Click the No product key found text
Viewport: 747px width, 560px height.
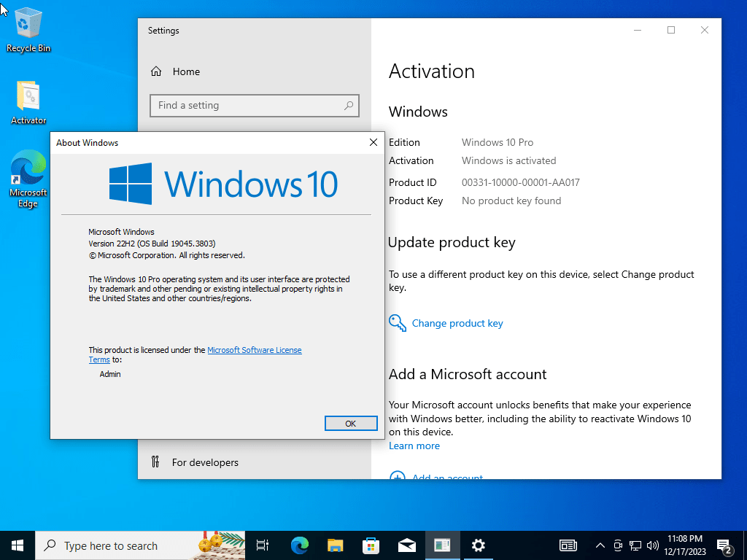511,201
